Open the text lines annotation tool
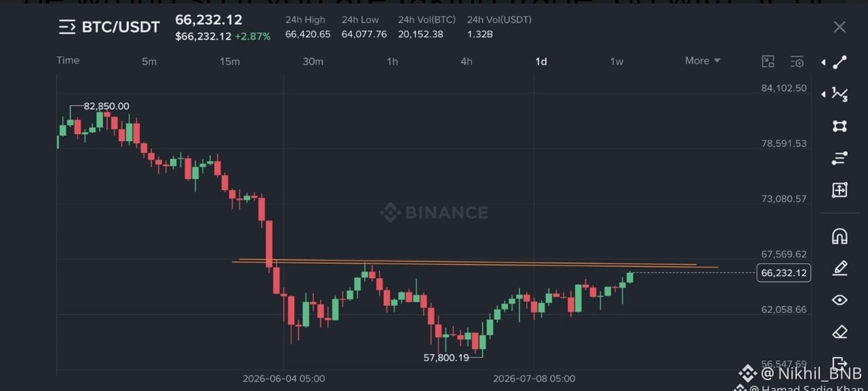This screenshot has width=868, height=391. pos(840,158)
